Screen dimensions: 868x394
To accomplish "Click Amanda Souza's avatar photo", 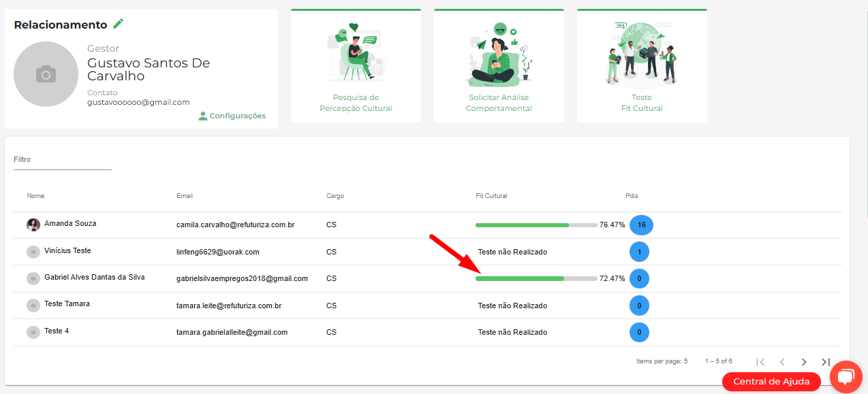I will tap(33, 225).
